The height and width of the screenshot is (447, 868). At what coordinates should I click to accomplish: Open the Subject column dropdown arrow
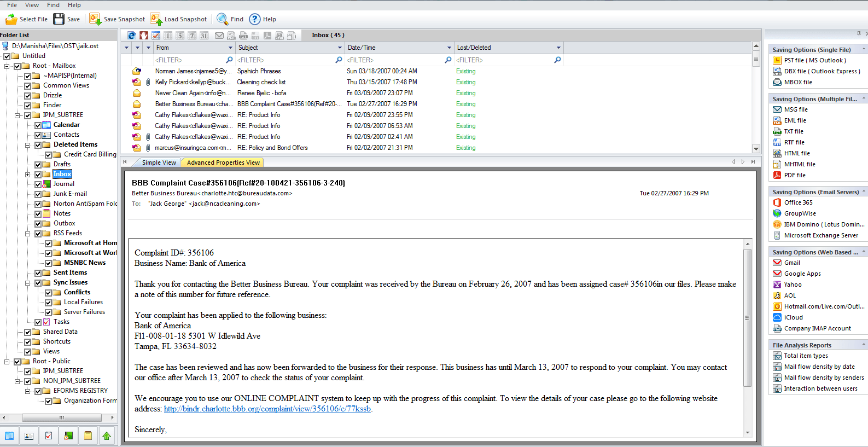coord(340,48)
